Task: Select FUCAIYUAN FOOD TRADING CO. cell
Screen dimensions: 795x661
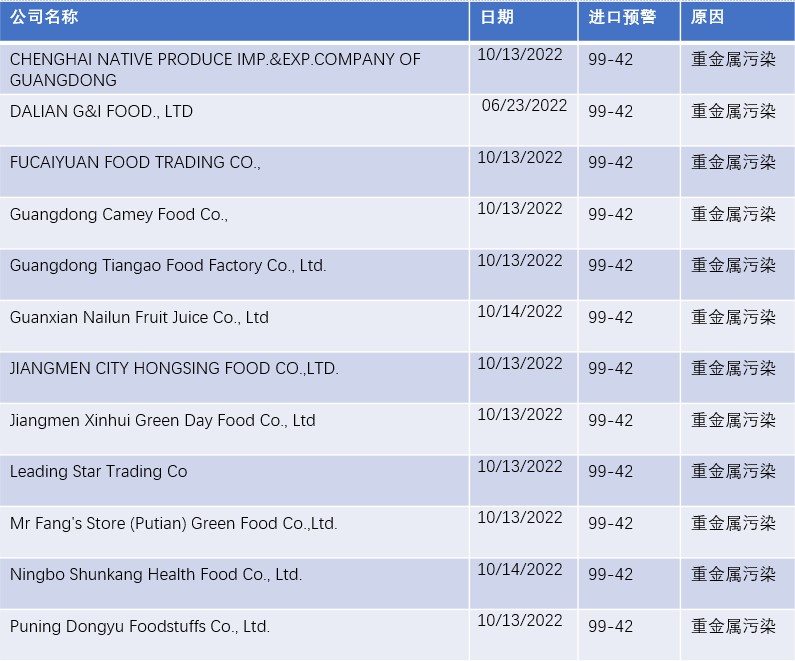Action: [x=135, y=162]
